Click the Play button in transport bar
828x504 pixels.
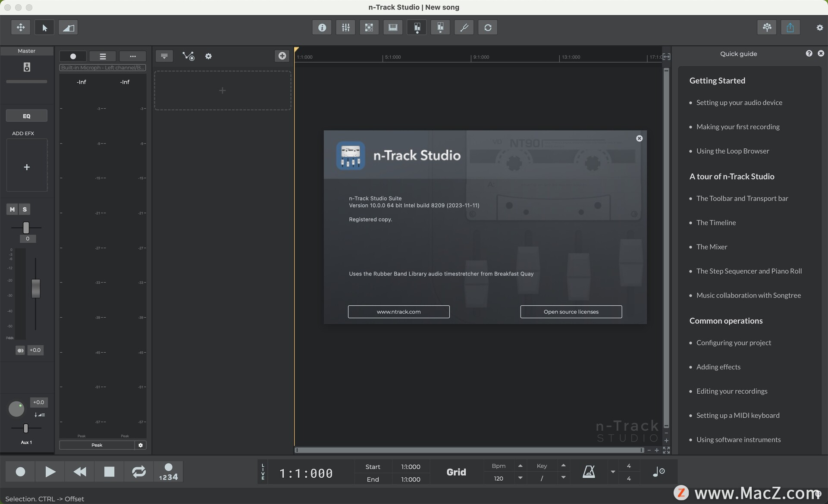50,472
